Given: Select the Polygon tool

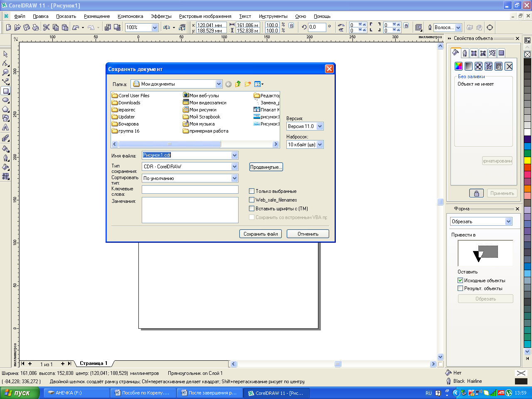Looking at the screenshot, I should point(5,109).
